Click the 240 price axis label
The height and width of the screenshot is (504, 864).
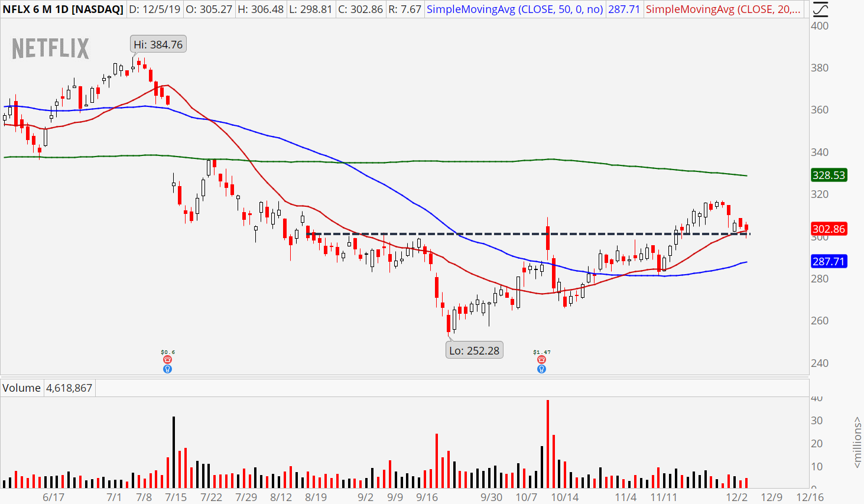click(820, 363)
